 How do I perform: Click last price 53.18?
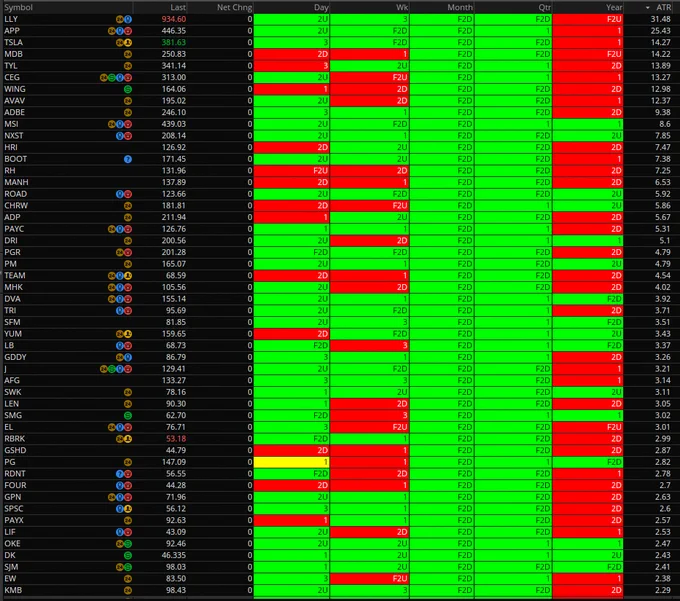tap(176, 439)
